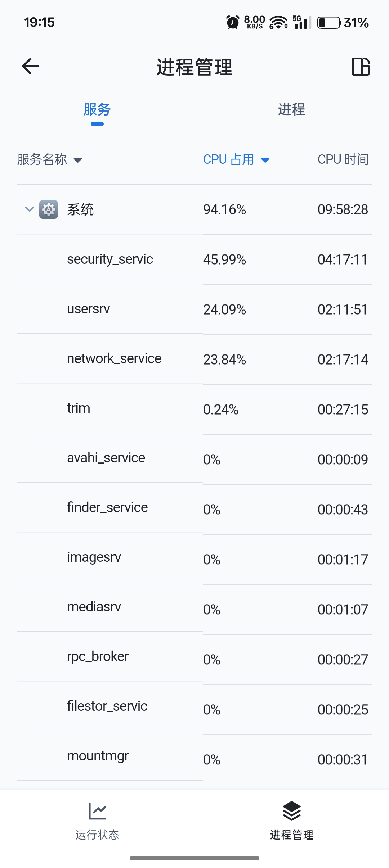Sort by CPU 时间 column header

click(x=343, y=159)
